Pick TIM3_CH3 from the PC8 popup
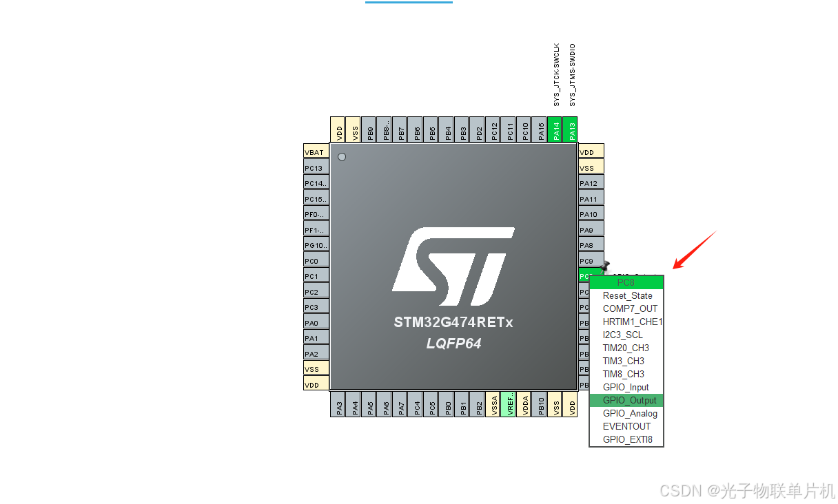The height and width of the screenshot is (504, 838). coord(626,361)
